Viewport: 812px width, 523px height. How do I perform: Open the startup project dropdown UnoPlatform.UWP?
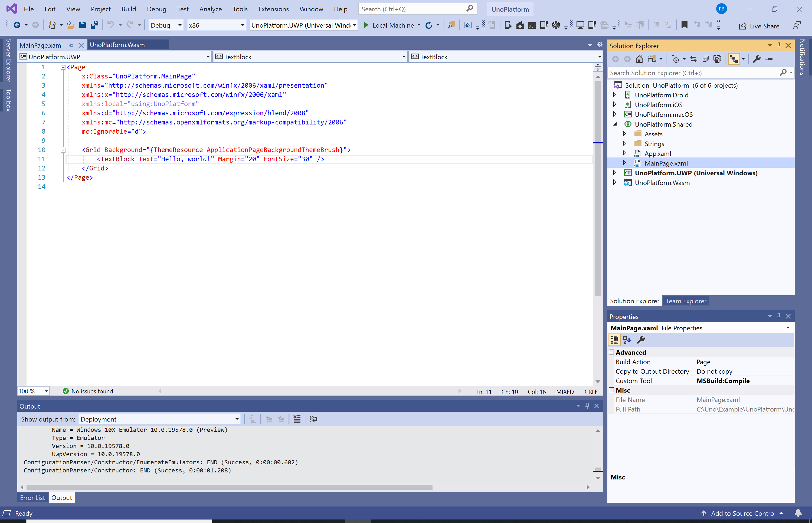coord(303,25)
